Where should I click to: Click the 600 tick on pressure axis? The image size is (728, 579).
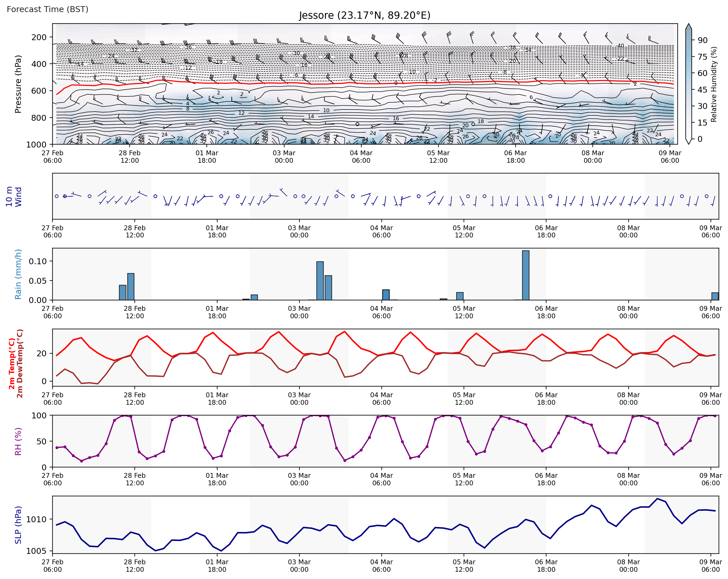pyautogui.click(x=39, y=91)
